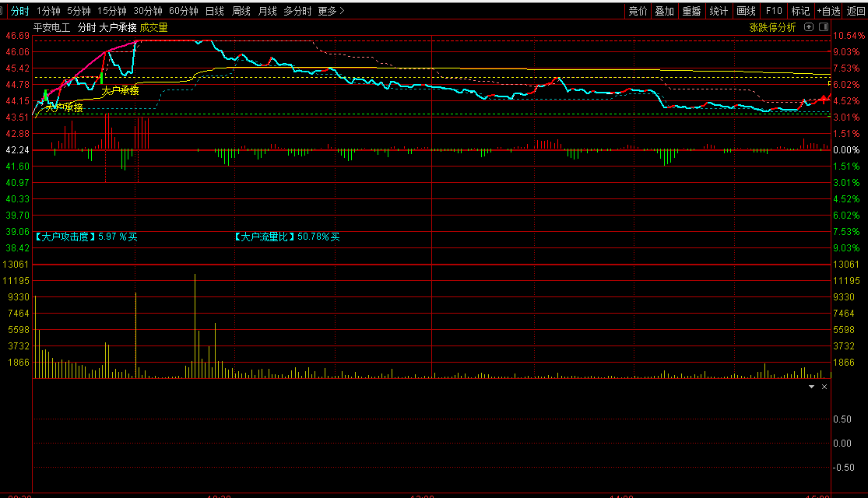Select the 1分钟 period tab
The height and width of the screenshot is (498, 868).
click(48, 11)
